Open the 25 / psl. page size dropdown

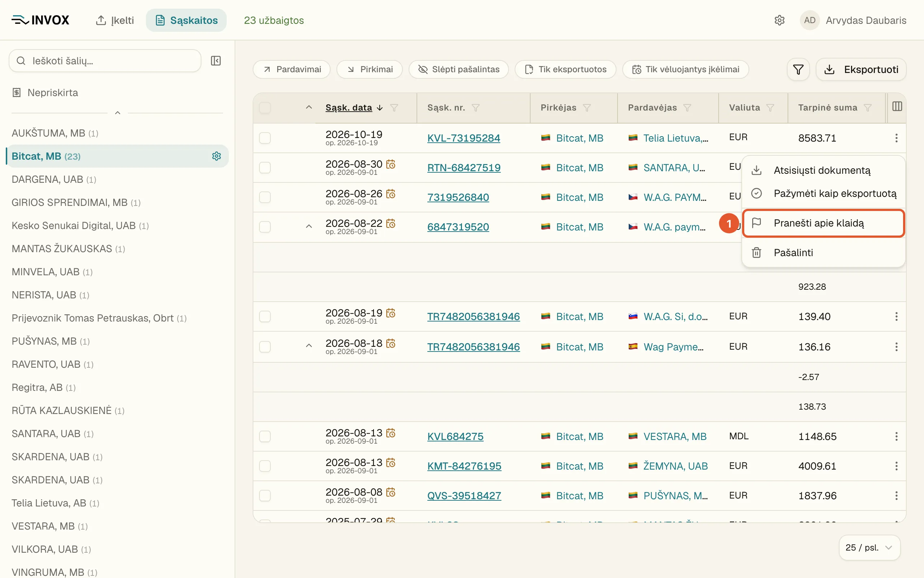pyautogui.click(x=869, y=547)
